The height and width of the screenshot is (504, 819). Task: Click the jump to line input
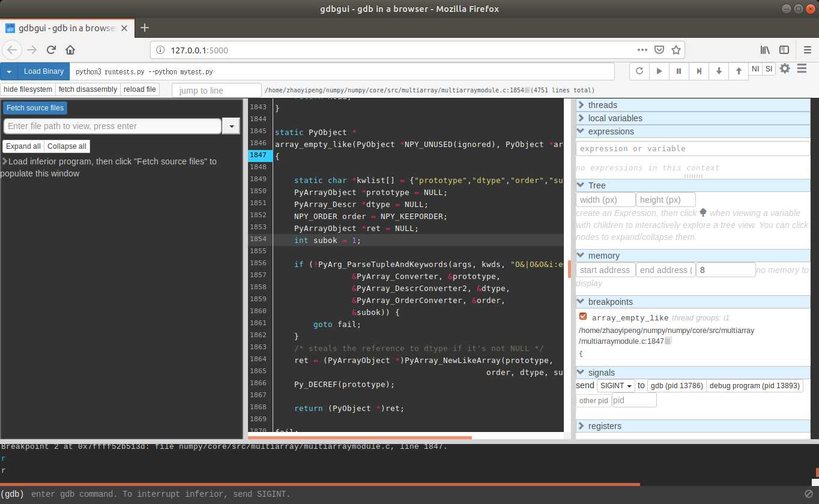point(217,91)
